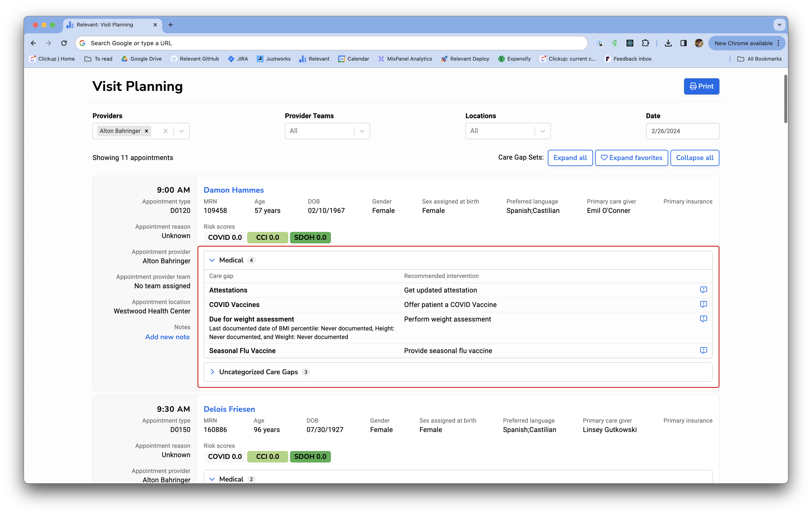The width and height of the screenshot is (812, 515).
Task: Click the Date input field
Action: coord(682,131)
